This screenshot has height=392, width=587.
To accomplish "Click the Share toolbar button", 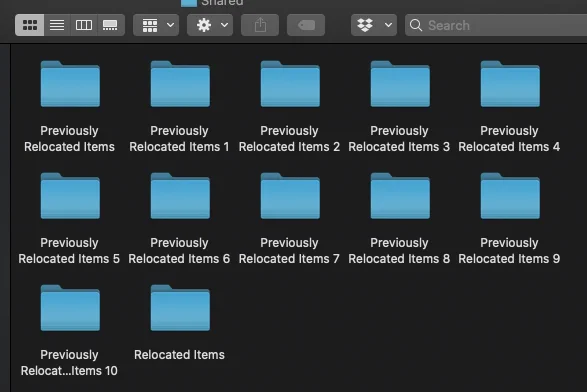I will [x=260, y=25].
